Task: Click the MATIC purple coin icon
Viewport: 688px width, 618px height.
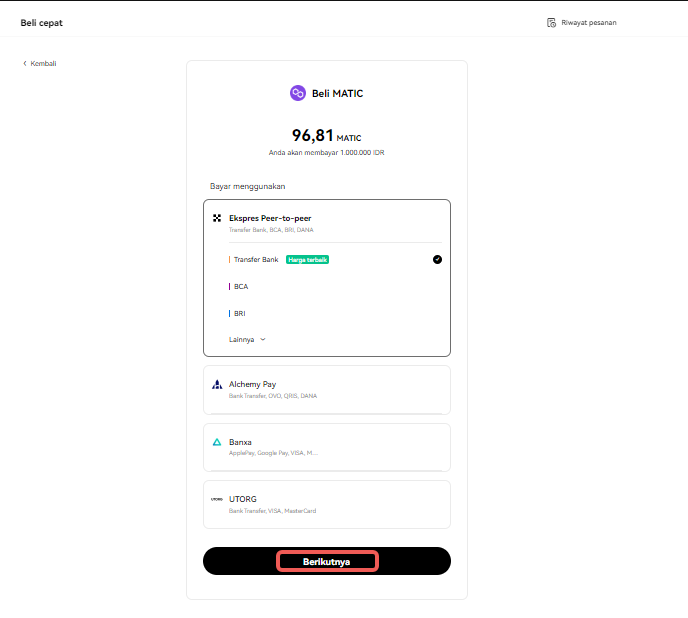Action: point(297,93)
